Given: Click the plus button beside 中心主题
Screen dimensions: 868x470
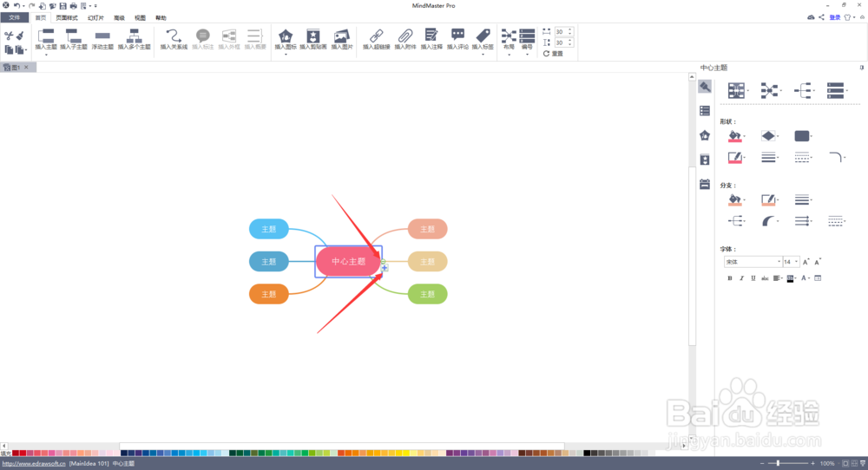Looking at the screenshot, I should (x=385, y=268).
